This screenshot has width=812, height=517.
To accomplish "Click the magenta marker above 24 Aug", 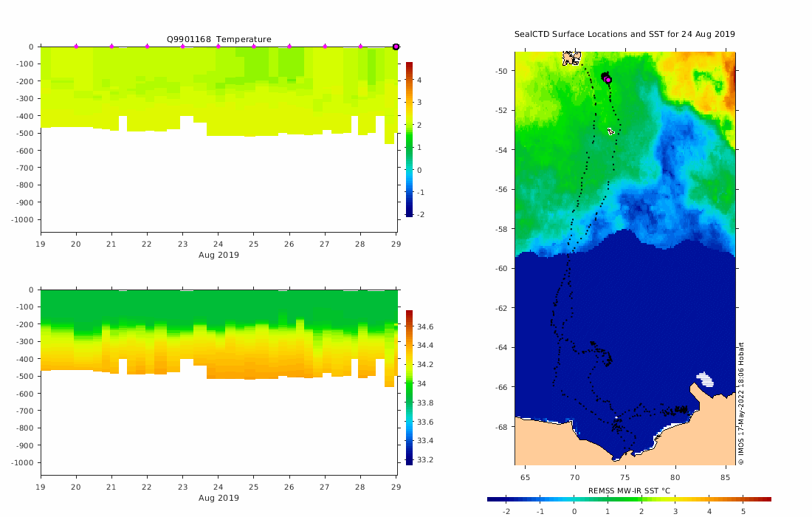I will [x=218, y=47].
